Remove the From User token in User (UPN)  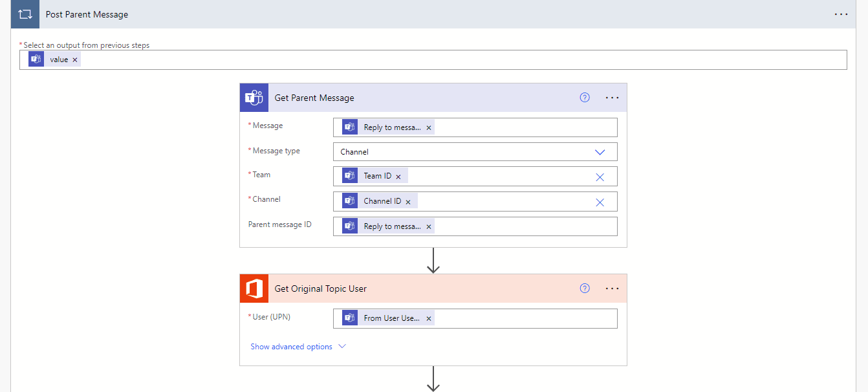428,319
